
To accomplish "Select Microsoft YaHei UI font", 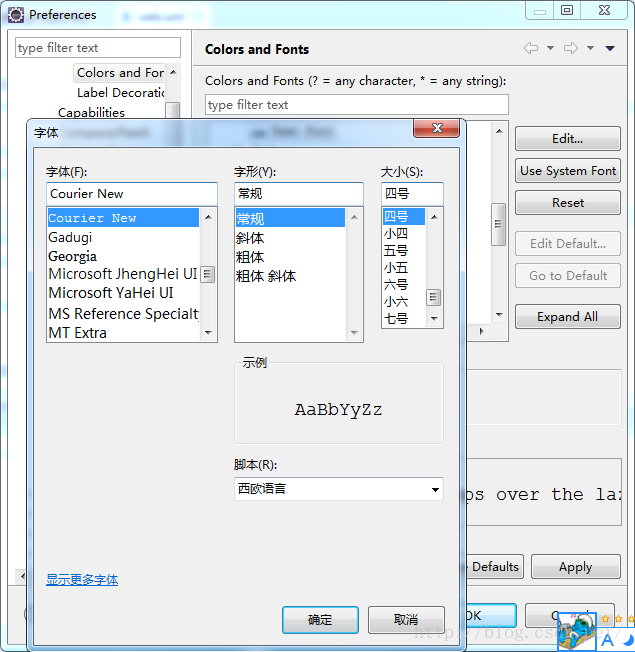I will coord(124,293).
